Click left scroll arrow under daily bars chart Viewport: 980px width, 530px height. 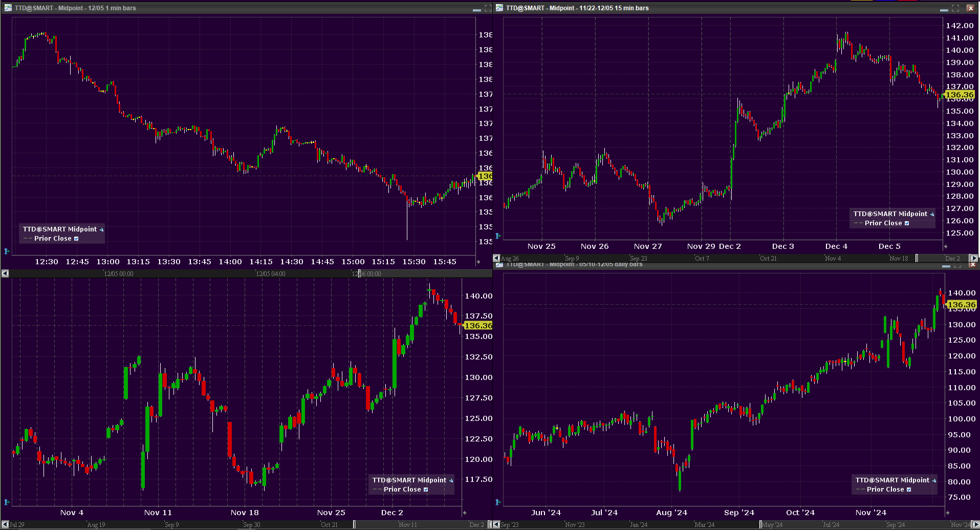[x=496, y=524]
